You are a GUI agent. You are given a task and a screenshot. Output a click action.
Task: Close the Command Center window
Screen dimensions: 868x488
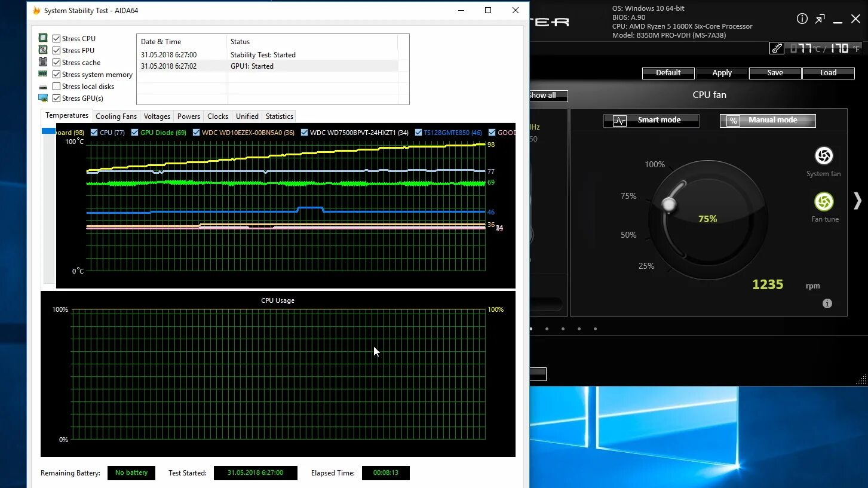click(x=855, y=19)
